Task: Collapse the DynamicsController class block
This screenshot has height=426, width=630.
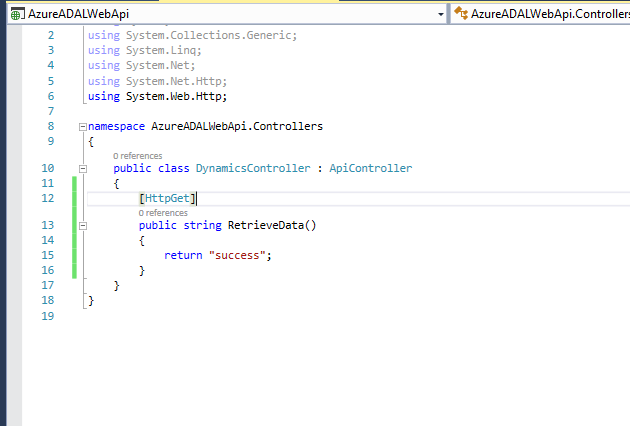Action: click(83, 169)
